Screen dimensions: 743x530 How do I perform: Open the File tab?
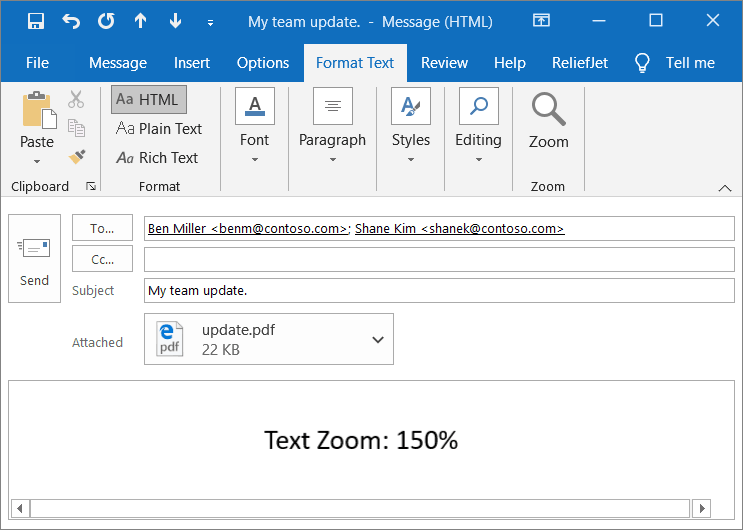coord(37,63)
